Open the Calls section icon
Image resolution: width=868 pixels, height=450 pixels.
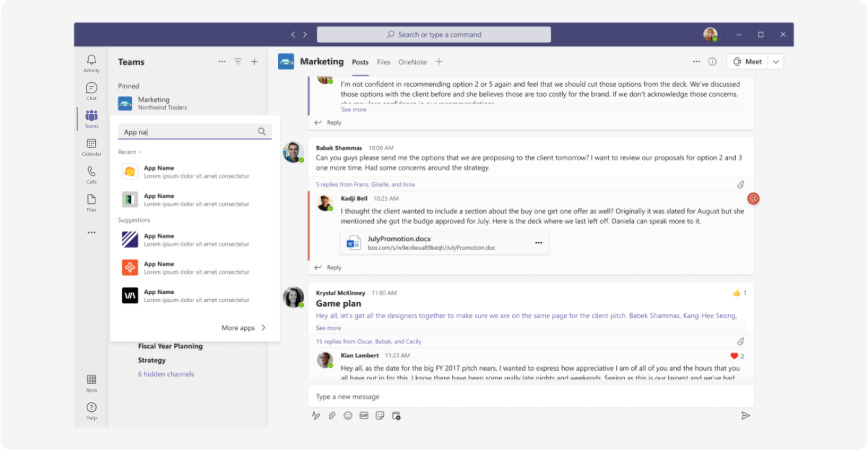click(x=91, y=175)
